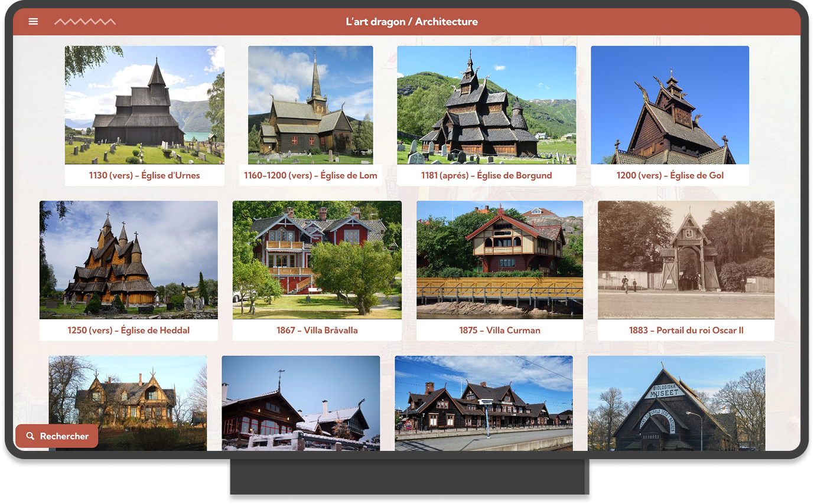View the Église de Gol photo
Viewport: 814px width, 504px height.
pyautogui.click(x=670, y=105)
